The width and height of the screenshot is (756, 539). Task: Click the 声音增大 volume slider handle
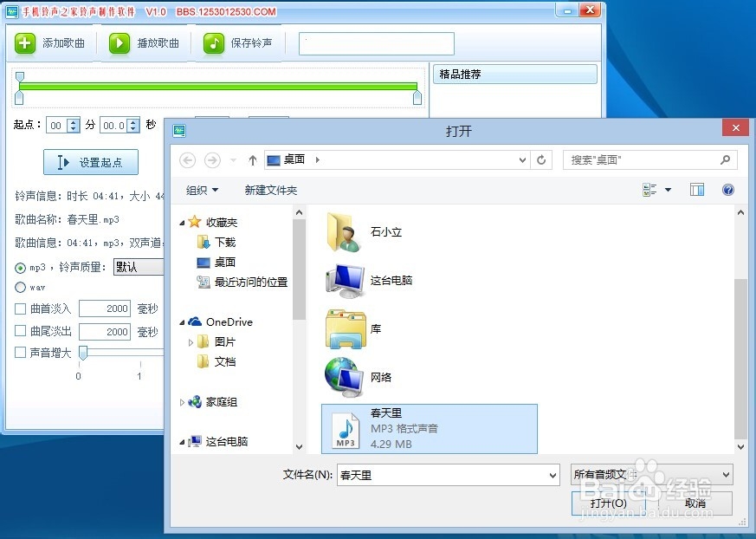click(83, 353)
